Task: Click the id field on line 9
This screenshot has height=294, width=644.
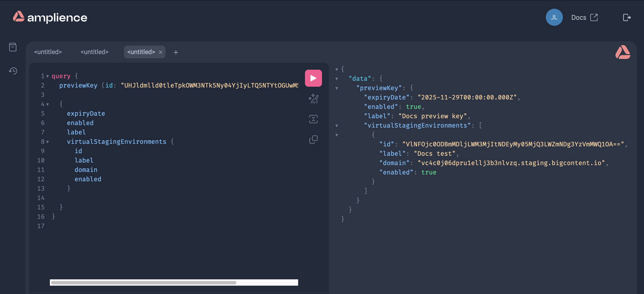Action: pyautogui.click(x=78, y=151)
